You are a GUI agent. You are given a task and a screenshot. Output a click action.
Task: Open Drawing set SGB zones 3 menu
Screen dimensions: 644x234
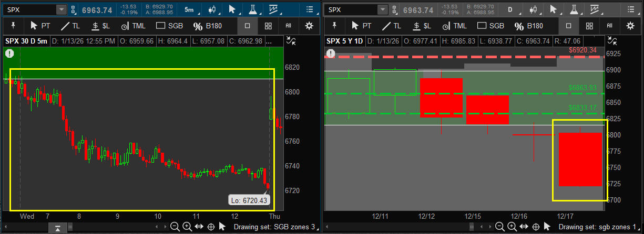click(x=274, y=227)
